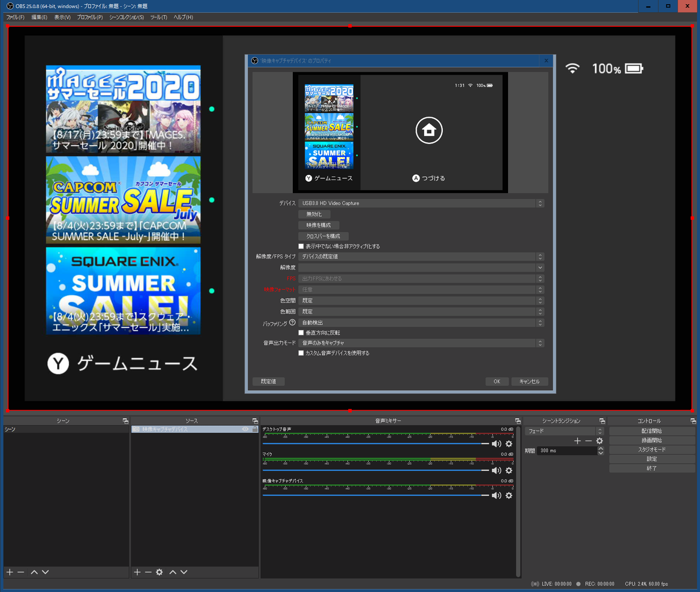Enable 垂直方向に反転 checkbox

point(301,332)
